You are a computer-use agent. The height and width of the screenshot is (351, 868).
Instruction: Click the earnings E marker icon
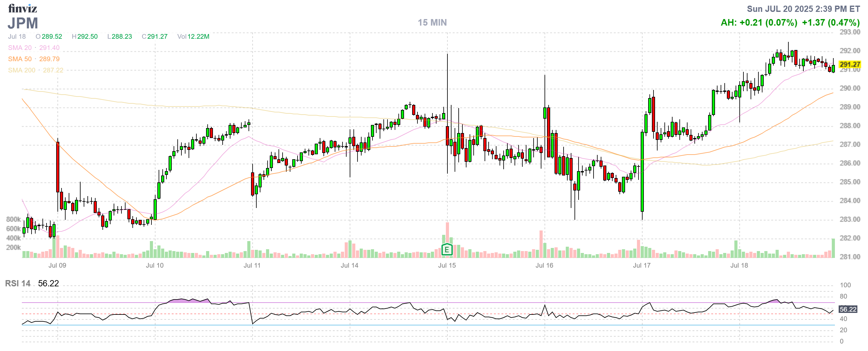pos(446,250)
